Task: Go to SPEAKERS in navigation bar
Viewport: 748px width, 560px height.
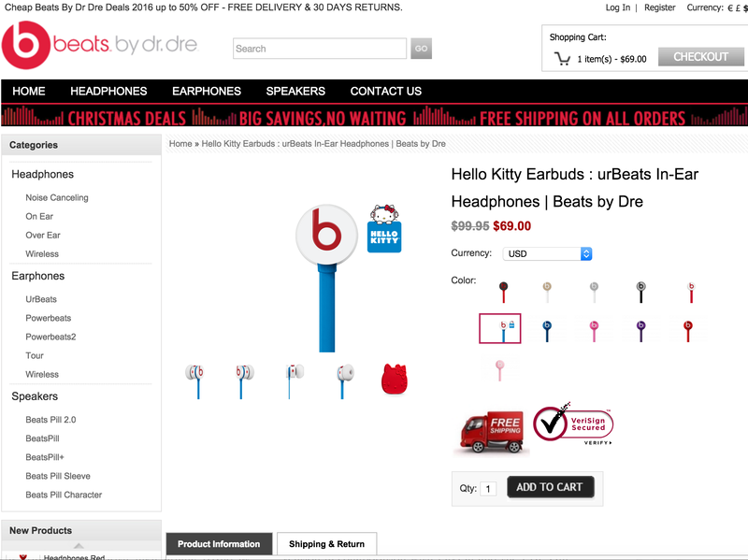Action: [x=295, y=91]
